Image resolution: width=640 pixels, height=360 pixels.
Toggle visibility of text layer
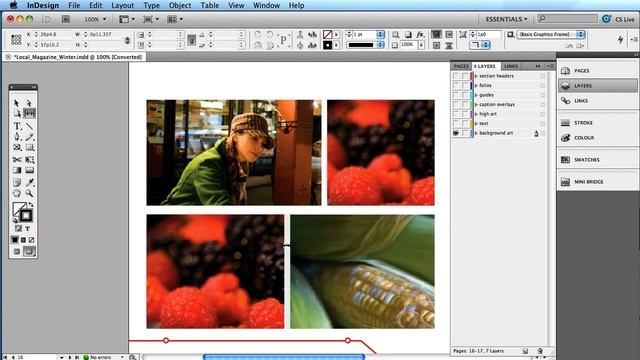[456, 123]
